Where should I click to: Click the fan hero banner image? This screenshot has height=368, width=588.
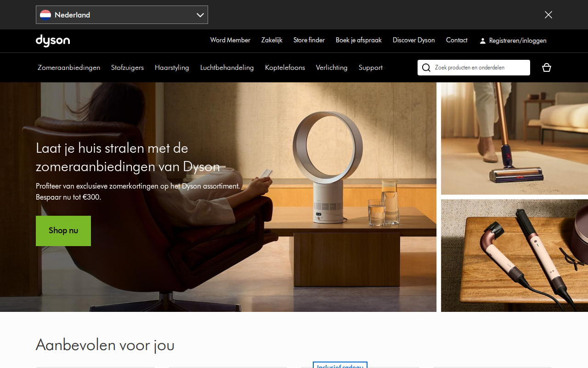(x=218, y=197)
